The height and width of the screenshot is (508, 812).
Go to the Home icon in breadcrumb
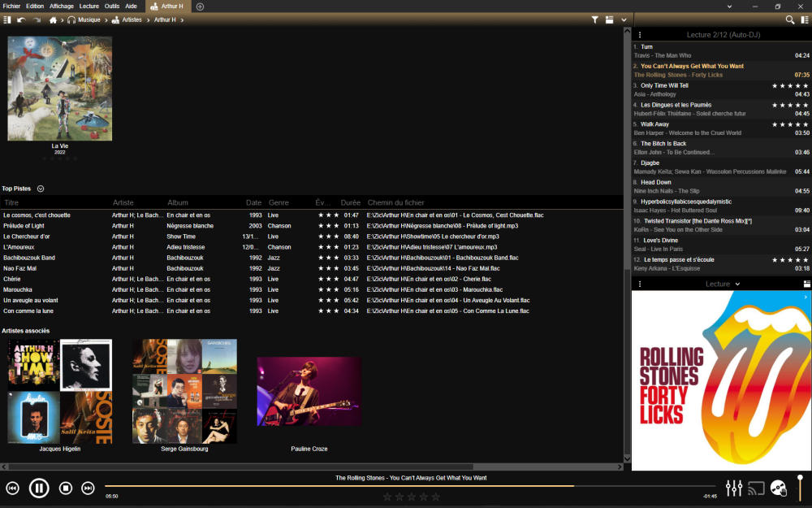pos(54,20)
